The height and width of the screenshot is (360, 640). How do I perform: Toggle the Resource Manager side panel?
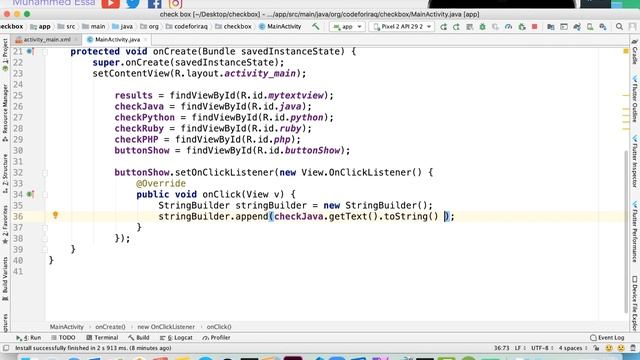pyautogui.click(x=5, y=113)
